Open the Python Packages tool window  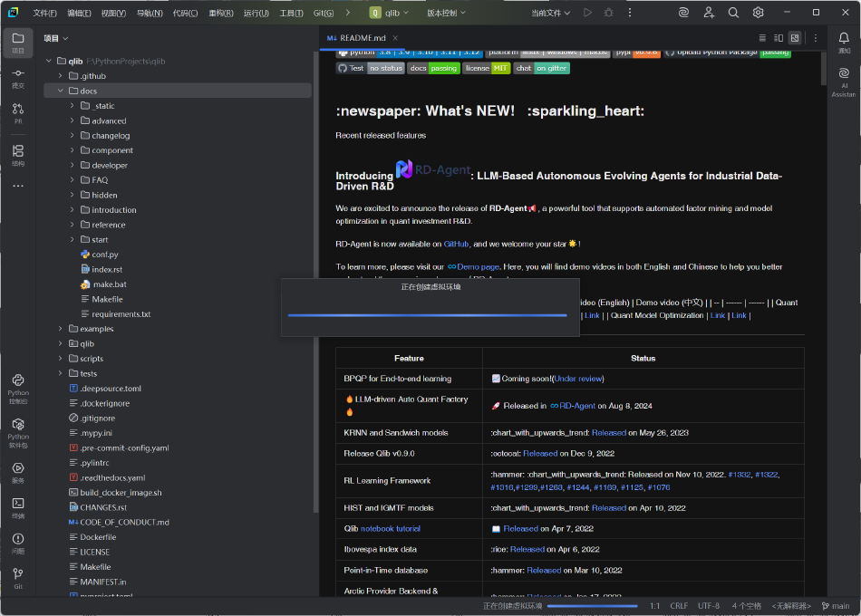coord(18,433)
